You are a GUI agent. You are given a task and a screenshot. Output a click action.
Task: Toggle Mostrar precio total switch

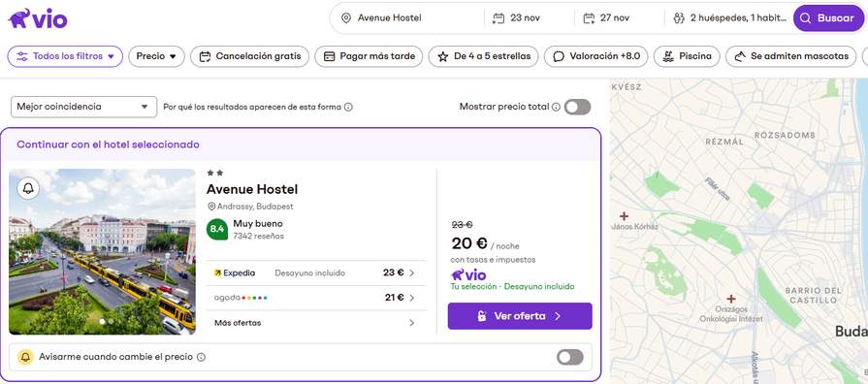pyautogui.click(x=577, y=107)
